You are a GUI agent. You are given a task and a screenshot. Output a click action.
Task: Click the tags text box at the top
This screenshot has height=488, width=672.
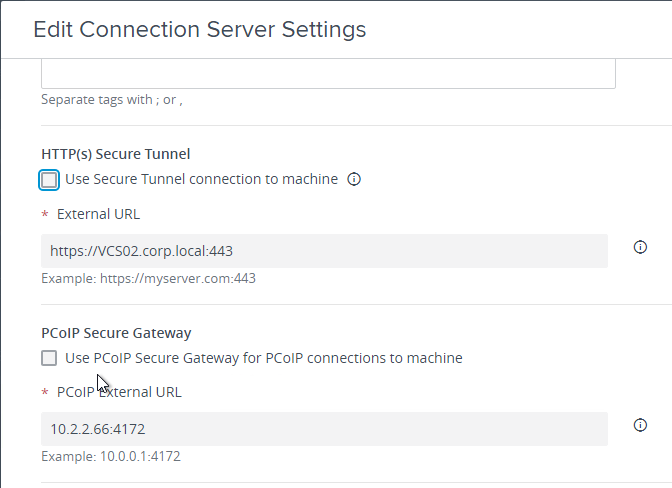(x=328, y=74)
